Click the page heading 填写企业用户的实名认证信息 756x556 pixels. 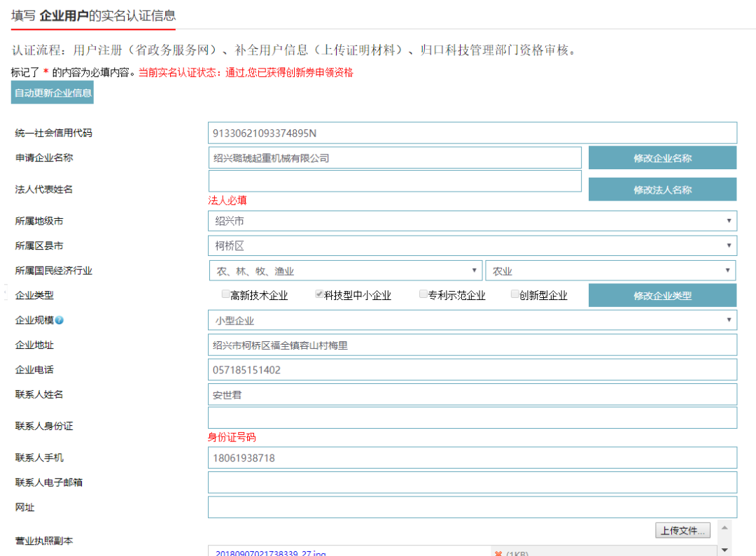[94, 15]
